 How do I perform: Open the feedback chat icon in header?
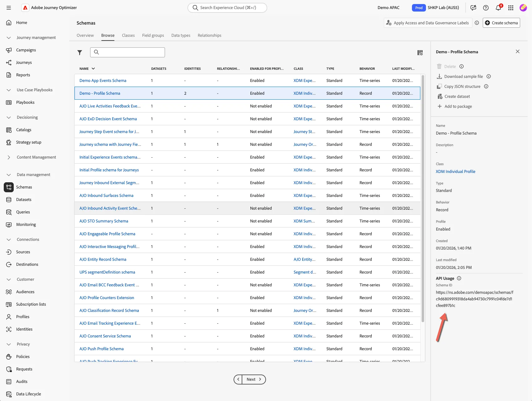click(x=473, y=8)
